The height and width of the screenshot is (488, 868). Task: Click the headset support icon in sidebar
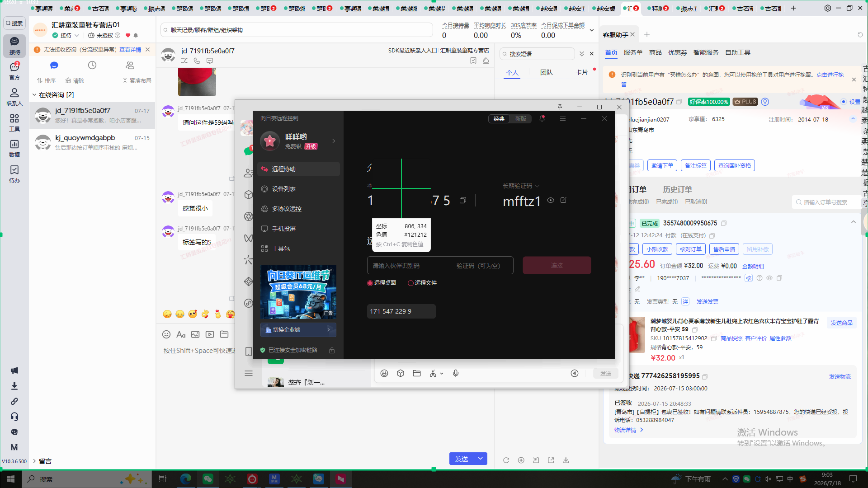click(14, 417)
